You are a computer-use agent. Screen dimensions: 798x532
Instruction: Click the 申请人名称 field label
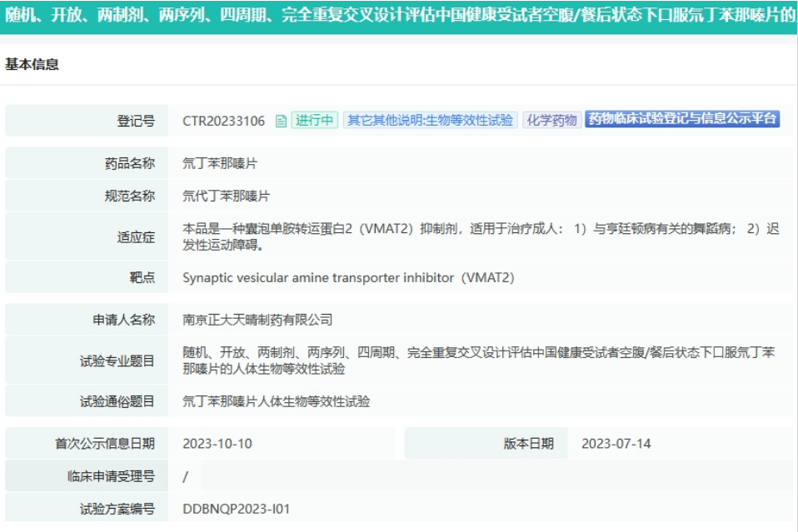tap(123, 320)
